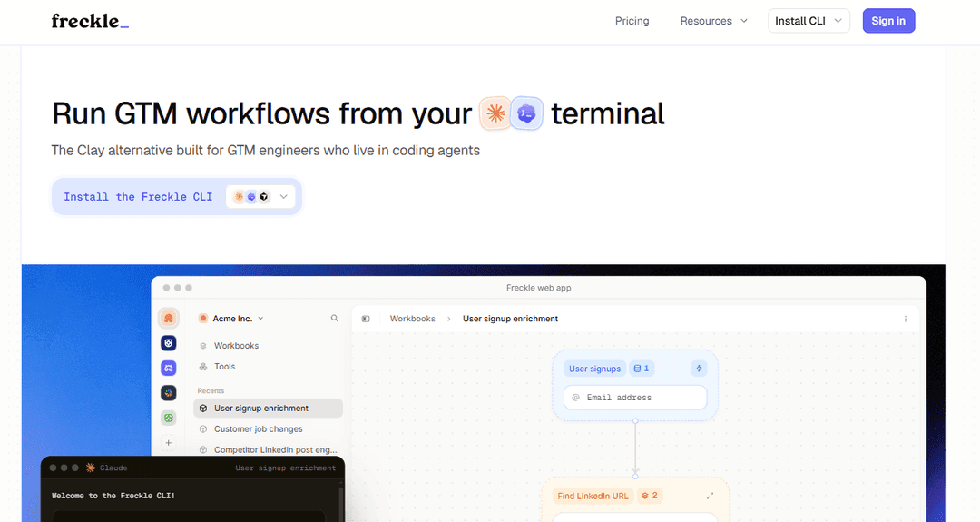Click "Welcome to the Freckle CLI!" in the terminal

pos(113,496)
